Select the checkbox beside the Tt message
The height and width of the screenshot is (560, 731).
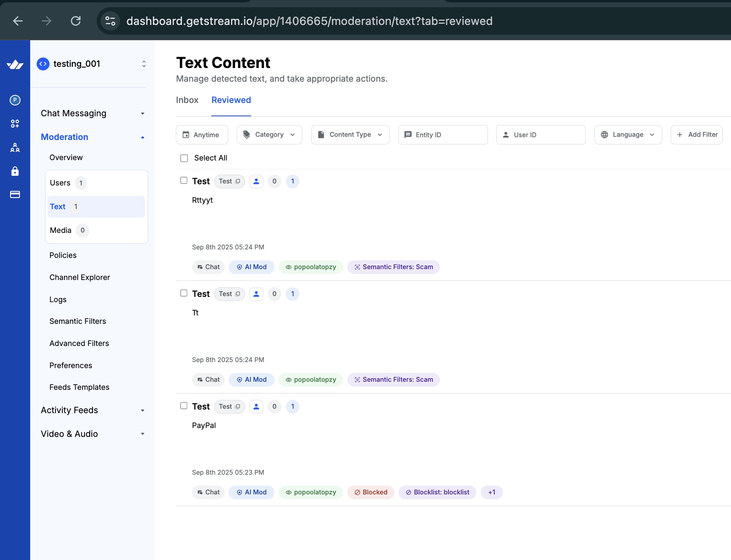pos(184,293)
